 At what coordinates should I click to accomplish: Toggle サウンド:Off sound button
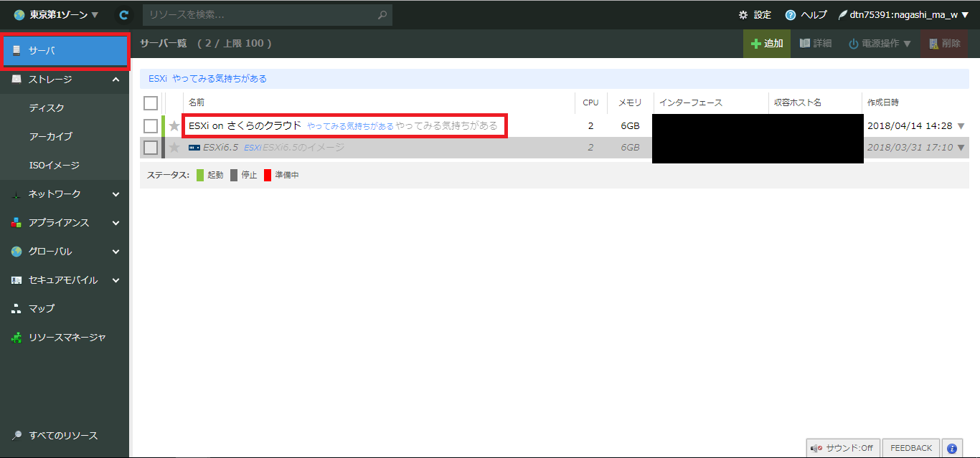843,448
